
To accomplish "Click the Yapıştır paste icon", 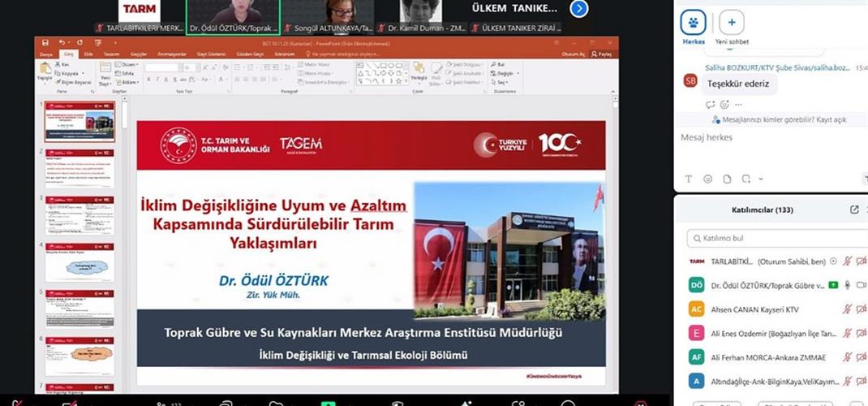I will (45, 69).
